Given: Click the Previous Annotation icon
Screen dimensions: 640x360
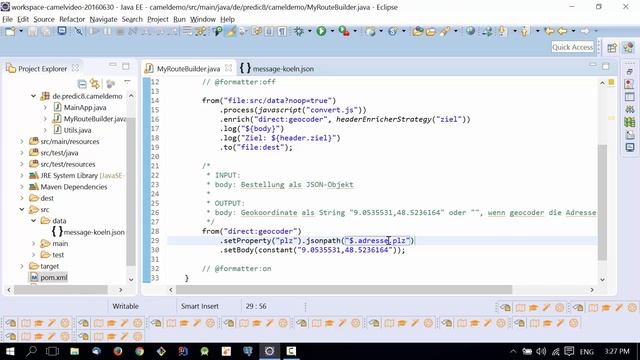Looking at the screenshot, I should (x=525, y=31).
